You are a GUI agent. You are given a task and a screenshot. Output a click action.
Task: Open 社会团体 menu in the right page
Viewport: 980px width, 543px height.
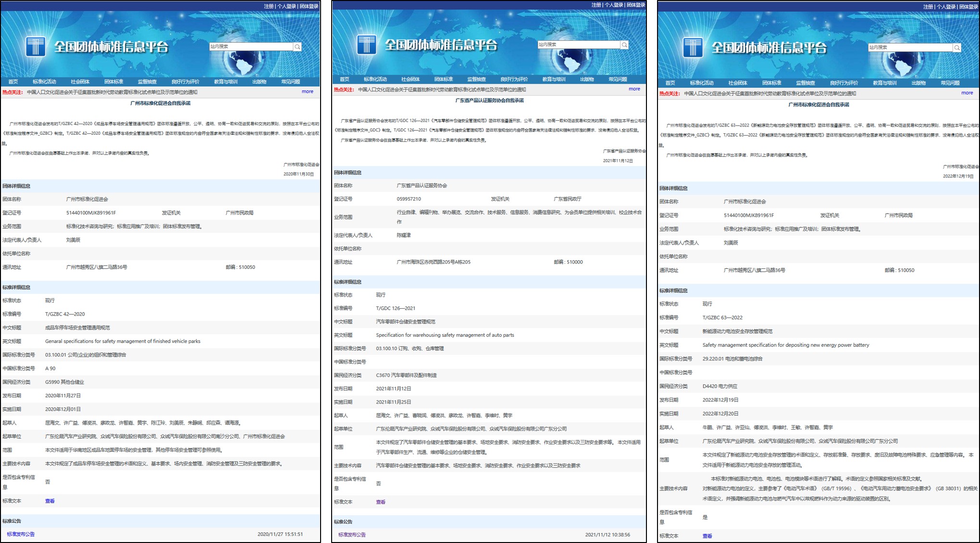click(738, 83)
